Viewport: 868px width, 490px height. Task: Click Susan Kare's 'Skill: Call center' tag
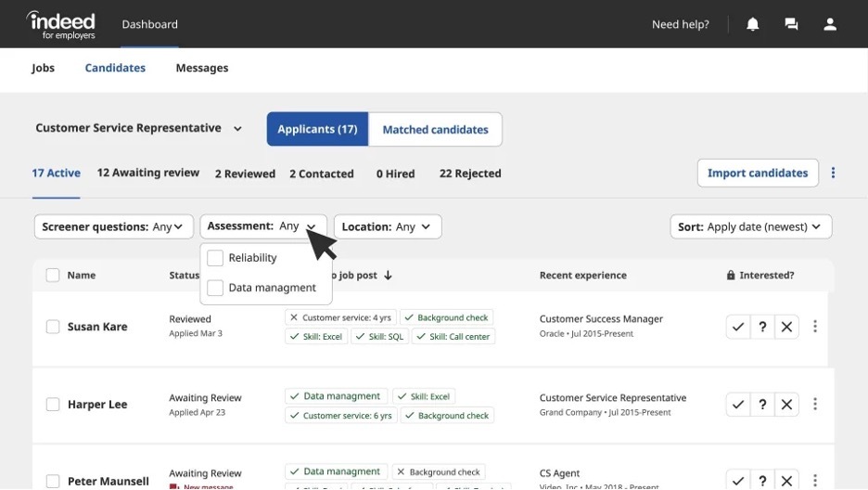pyautogui.click(x=453, y=336)
